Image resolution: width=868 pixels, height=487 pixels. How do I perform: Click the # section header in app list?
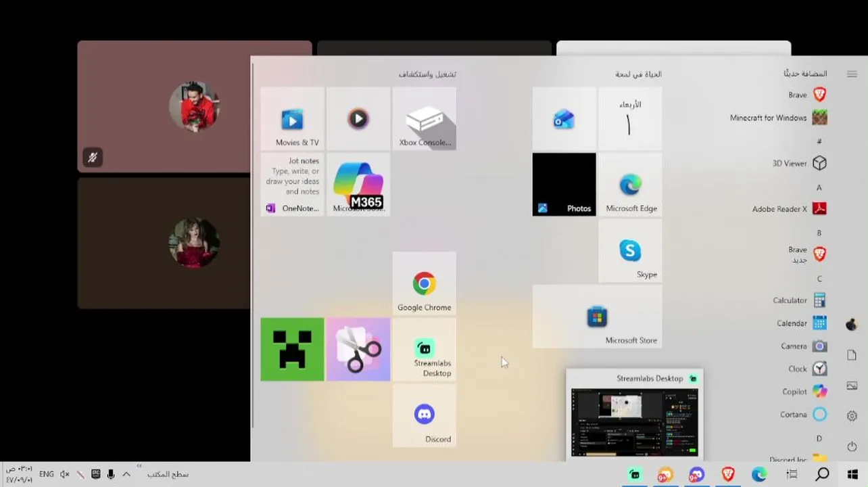tap(819, 141)
